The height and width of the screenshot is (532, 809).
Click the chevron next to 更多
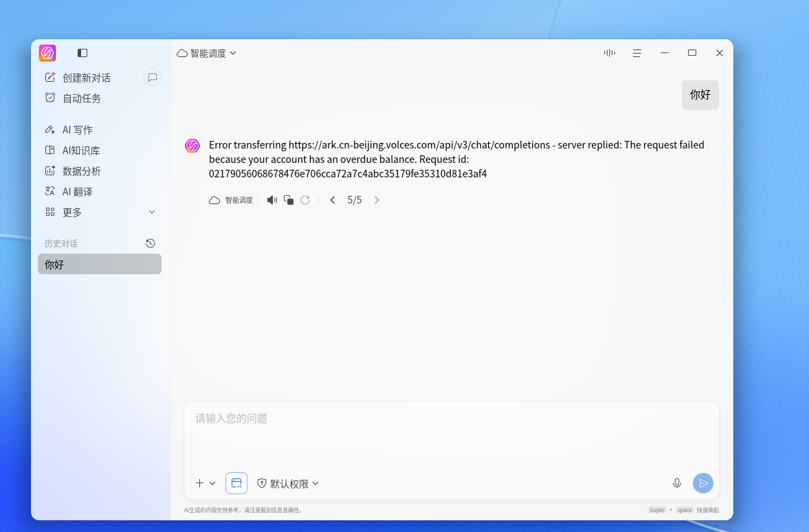(152, 212)
